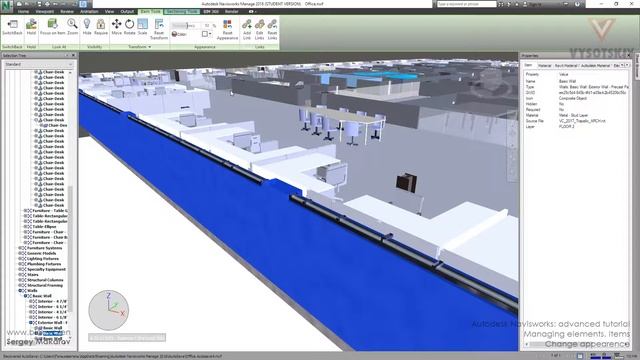This screenshot has height=360, width=640.
Task: Select 'FLOOR 2' layer value in Properties
Action: (567, 127)
